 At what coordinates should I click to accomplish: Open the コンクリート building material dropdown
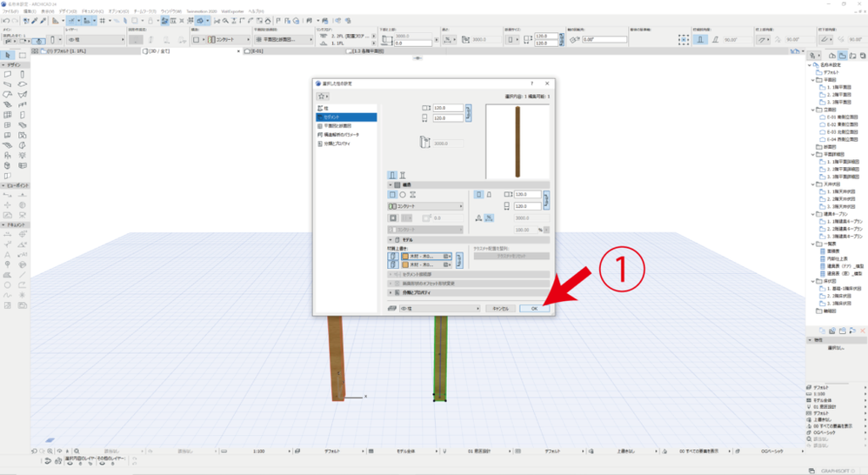coord(425,206)
